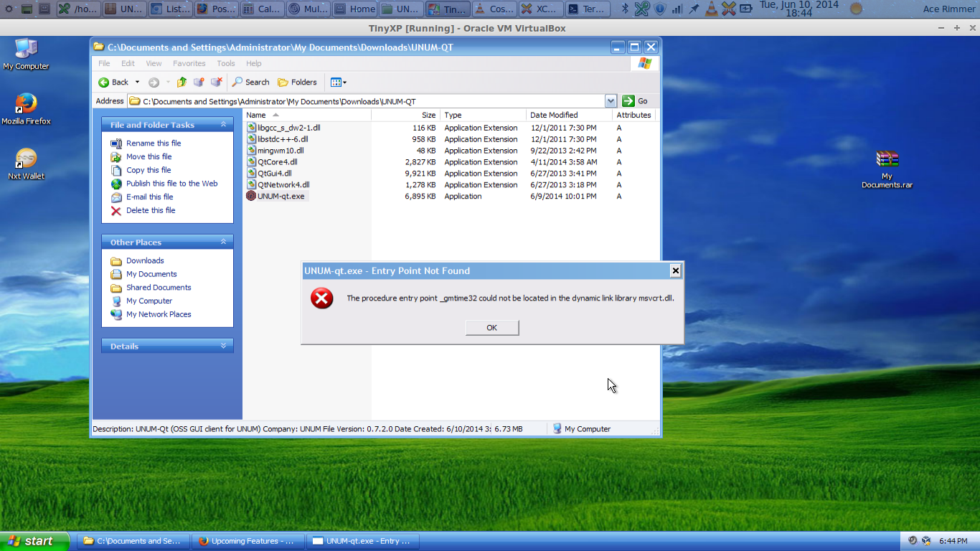
Task: Go back with the Explorer Back button
Action: click(113, 82)
